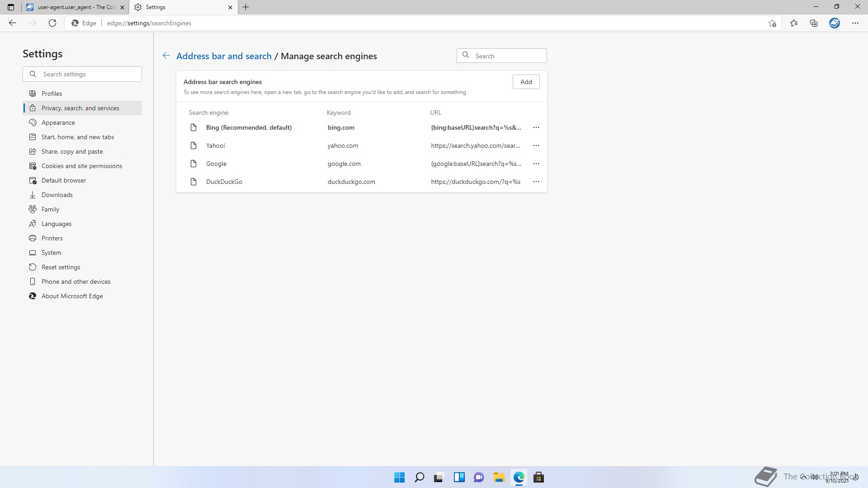The height and width of the screenshot is (488, 868).
Task: Select the Settings tab
Action: tap(184, 7)
